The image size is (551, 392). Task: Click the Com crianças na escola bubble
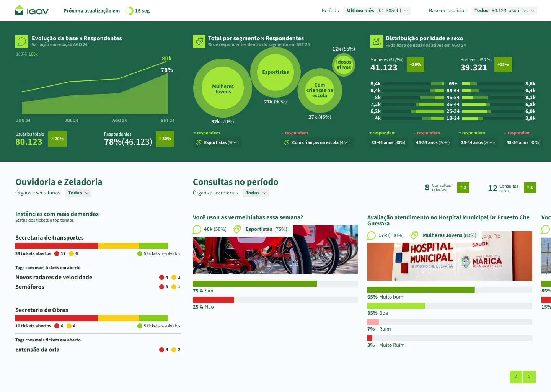pyautogui.click(x=320, y=90)
